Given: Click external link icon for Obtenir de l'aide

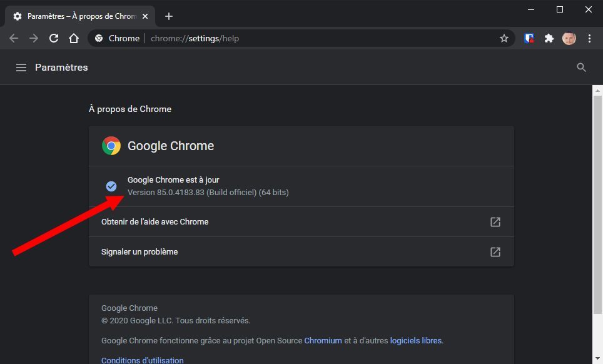Looking at the screenshot, I should (x=495, y=222).
